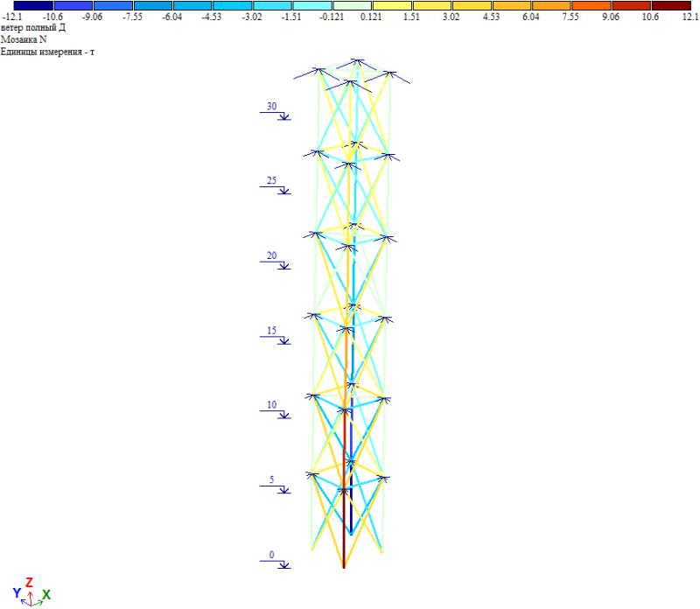
Task: Click the load case text 'ветер полный Д'
Action: pyautogui.click(x=33, y=28)
